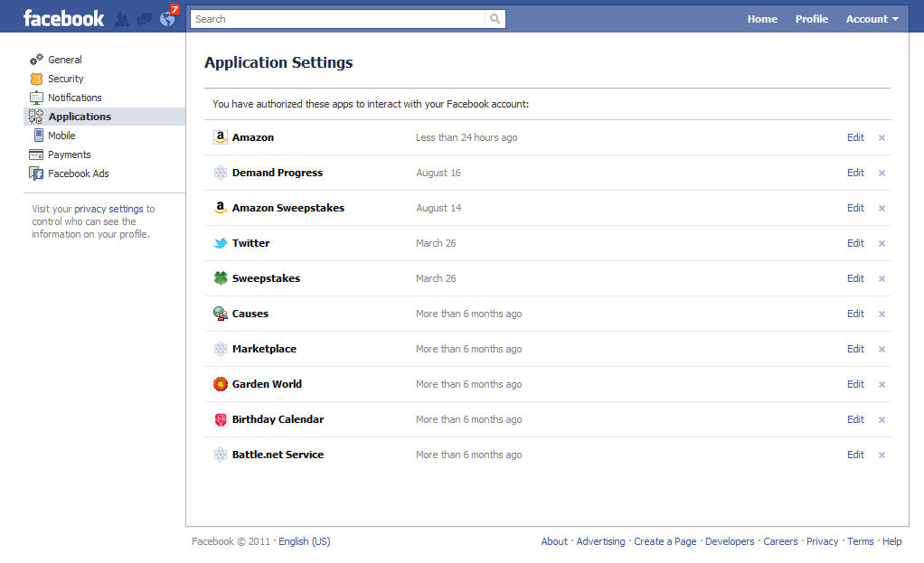
Task: Click the Home link in header
Action: [x=762, y=19]
